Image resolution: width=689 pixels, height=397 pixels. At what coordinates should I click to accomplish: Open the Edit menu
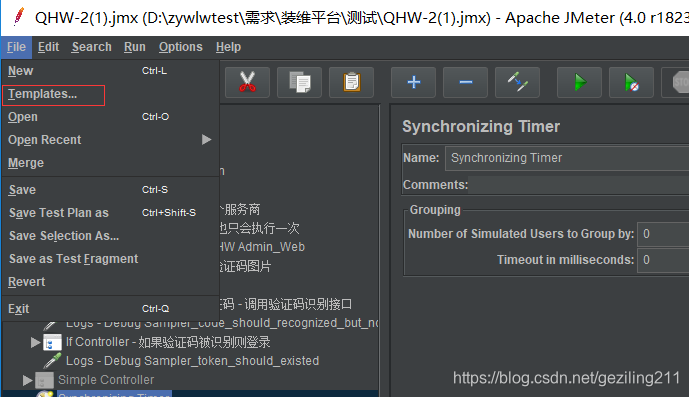48,47
